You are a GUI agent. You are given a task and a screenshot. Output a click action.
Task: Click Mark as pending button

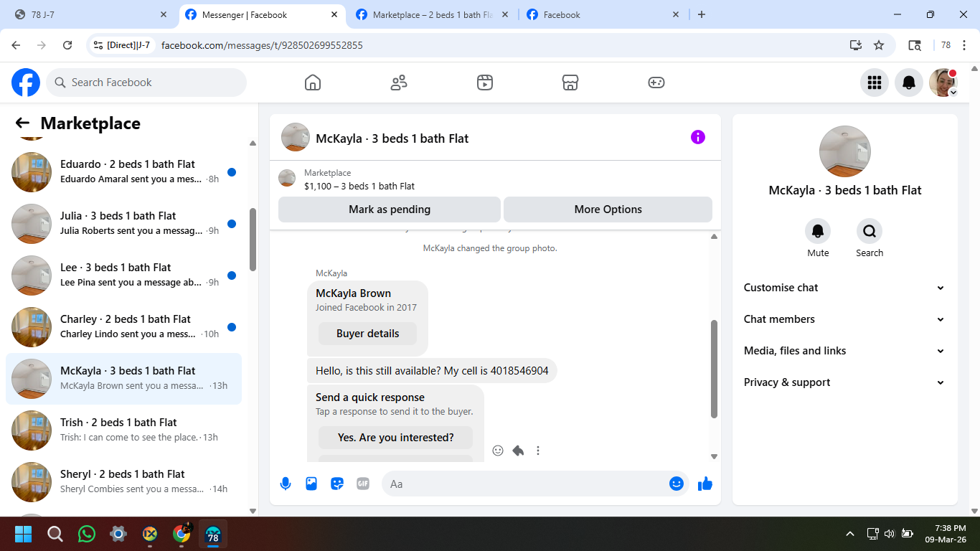coord(390,209)
